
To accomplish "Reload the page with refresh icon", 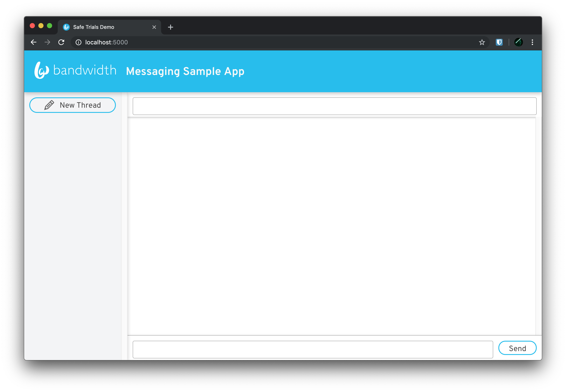I will point(61,42).
